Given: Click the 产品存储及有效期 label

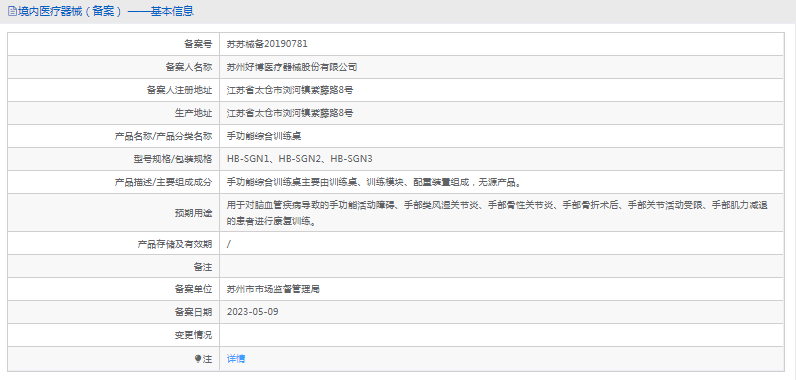Looking at the screenshot, I should click(175, 244).
